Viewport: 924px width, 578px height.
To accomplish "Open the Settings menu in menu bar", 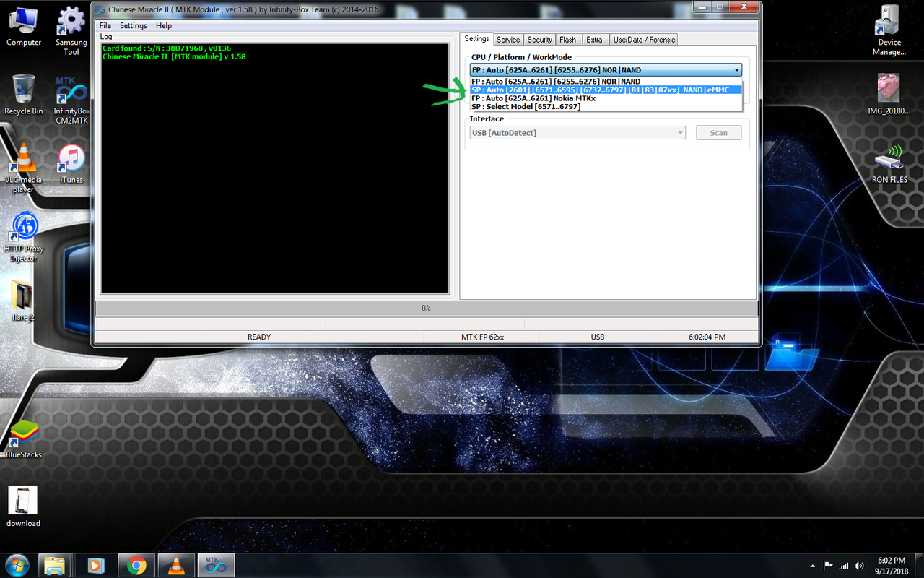I will tap(133, 25).
